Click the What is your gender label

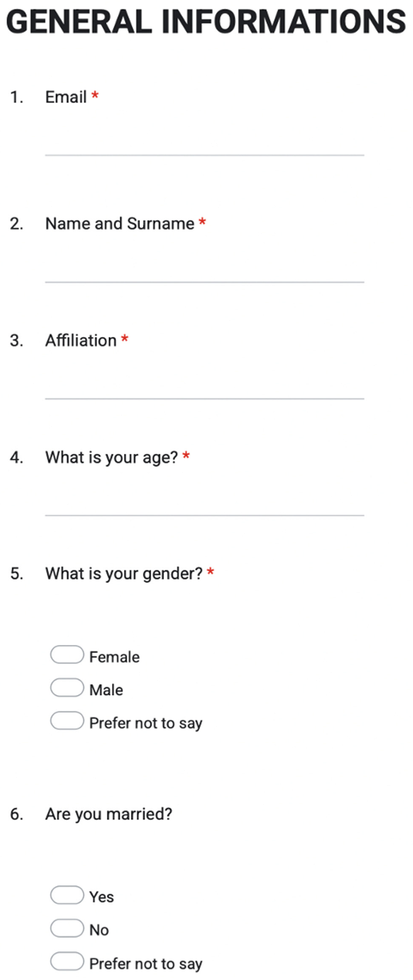124,573
